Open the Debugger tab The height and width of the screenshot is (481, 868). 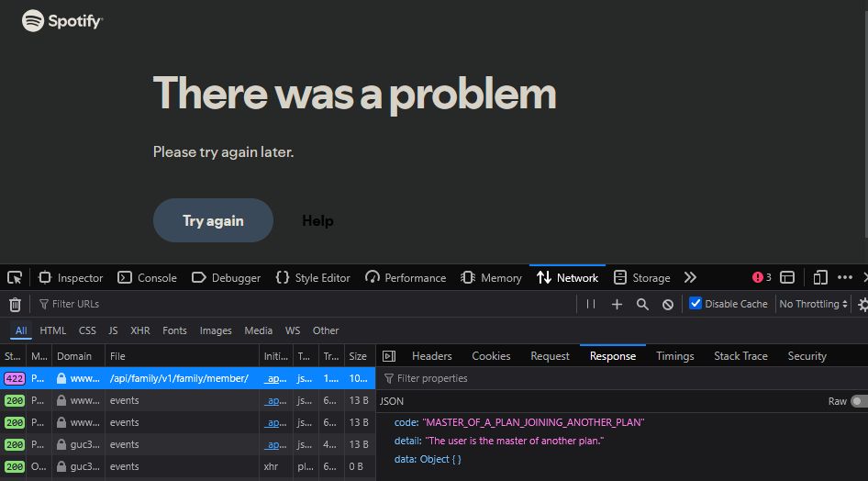[x=226, y=277]
